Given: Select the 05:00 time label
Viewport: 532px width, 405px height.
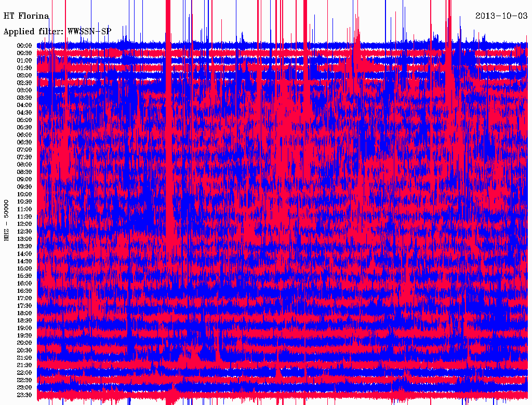Looking at the screenshot, I should click(x=24, y=120).
